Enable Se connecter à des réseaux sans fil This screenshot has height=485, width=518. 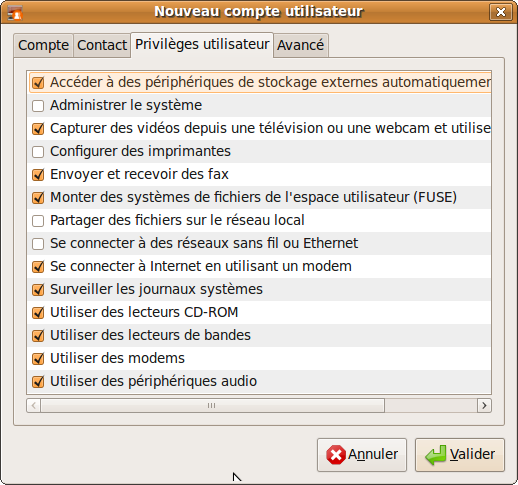click(38, 244)
